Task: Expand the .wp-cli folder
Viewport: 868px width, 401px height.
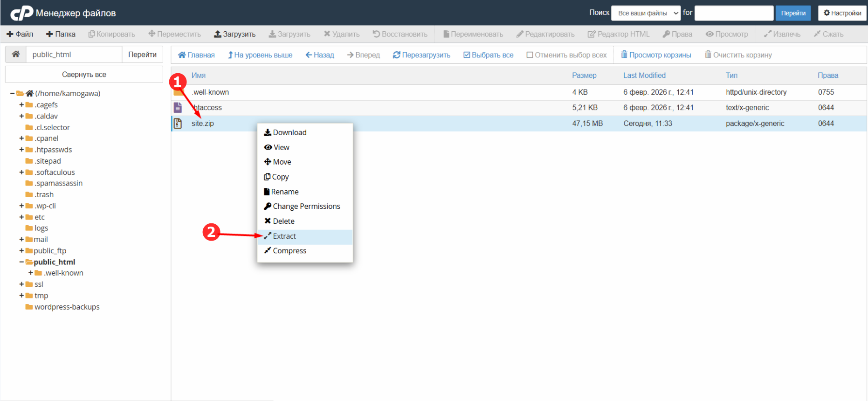Action: [21, 206]
